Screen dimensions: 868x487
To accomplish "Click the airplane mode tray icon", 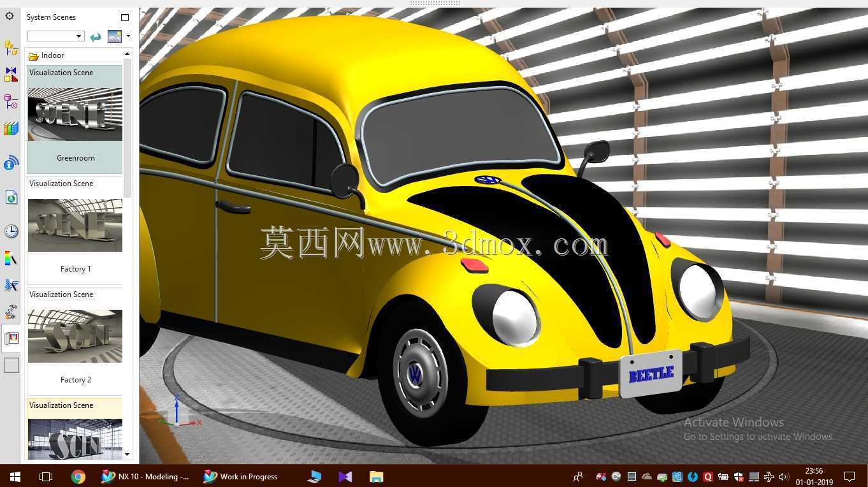I will pos(769,477).
